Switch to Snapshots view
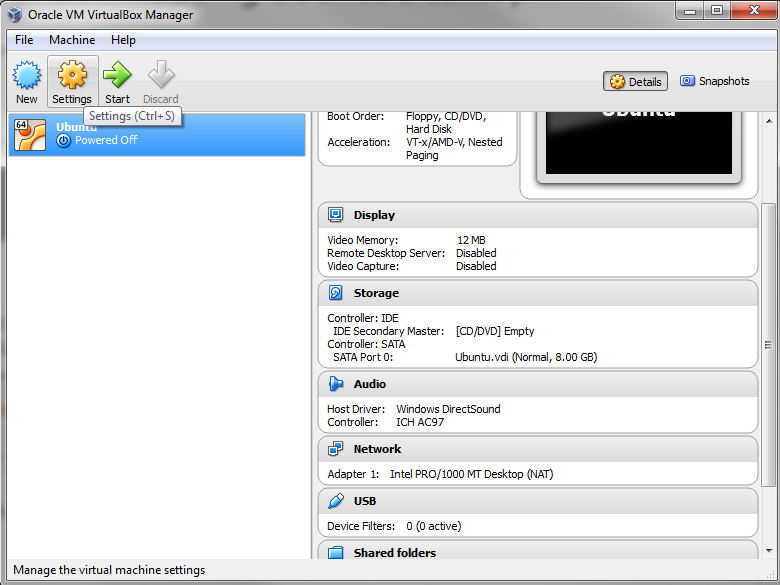This screenshot has height=585, width=780. (x=715, y=81)
